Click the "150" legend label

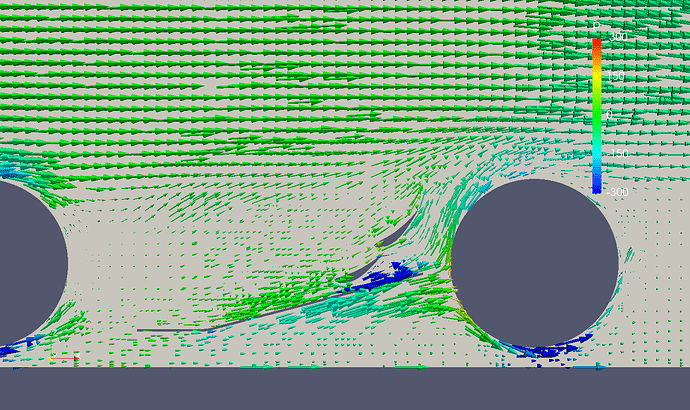[x=616, y=76]
